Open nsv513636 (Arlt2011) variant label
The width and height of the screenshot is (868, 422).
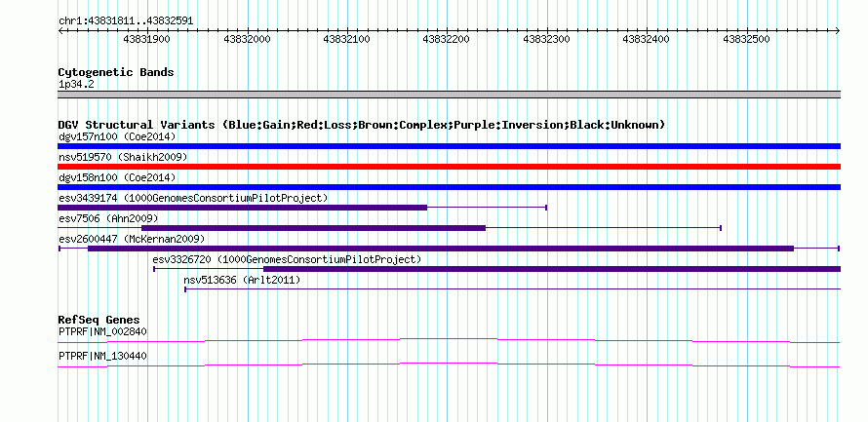242,281
